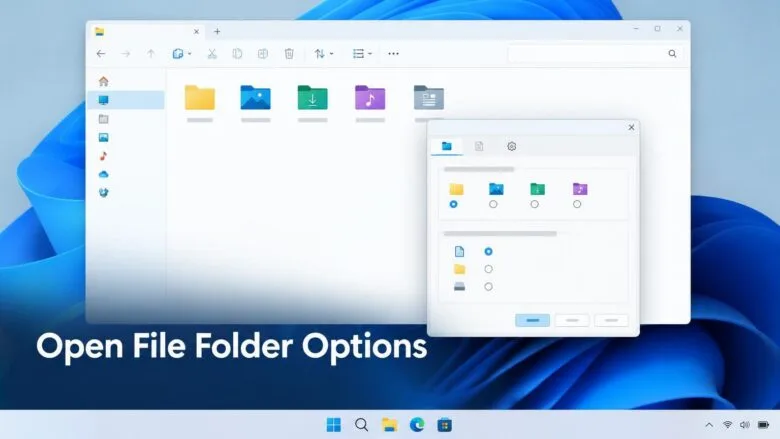
Task: Expand the New item dropdown arrow
Action: (190, 54)
